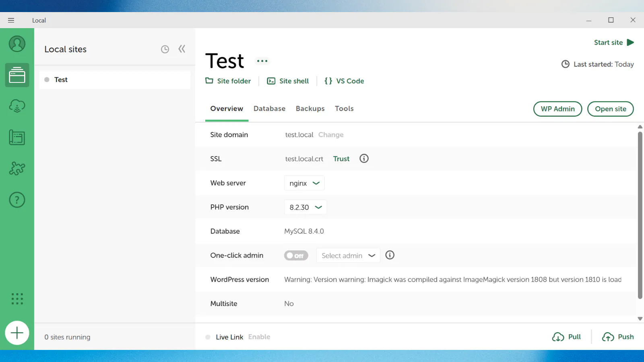
Task: Select the Test site in the list
Action: [x=115, y=80]
